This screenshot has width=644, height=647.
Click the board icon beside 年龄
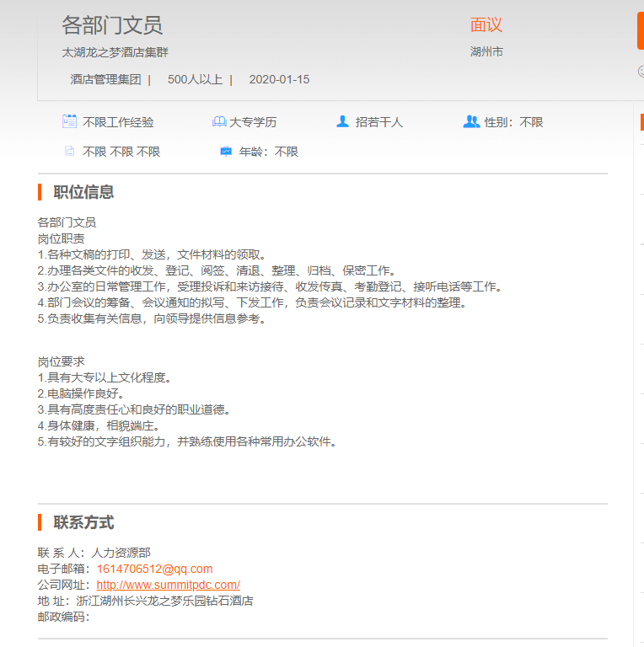[226, 152]
